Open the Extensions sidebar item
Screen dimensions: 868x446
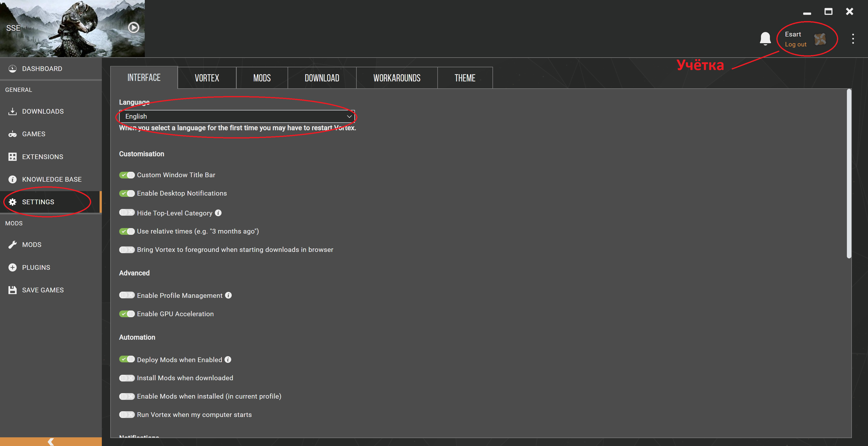point(42,157)
